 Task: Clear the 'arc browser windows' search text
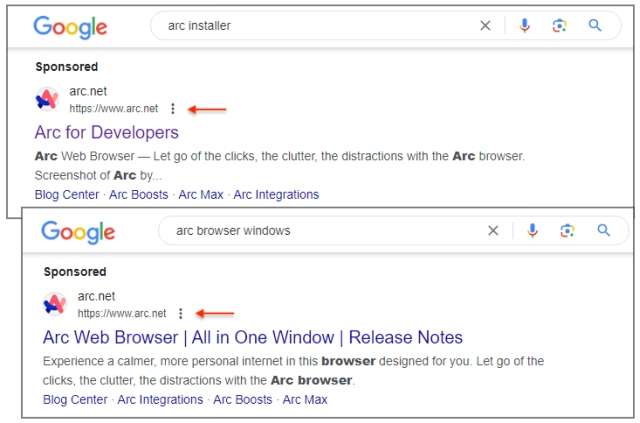(x=493, y=231)
